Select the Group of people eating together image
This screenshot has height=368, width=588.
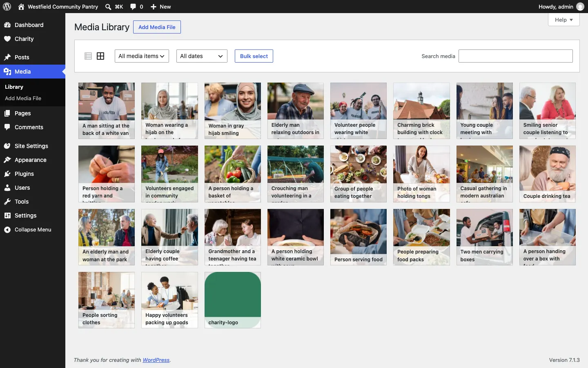(359, 174)
